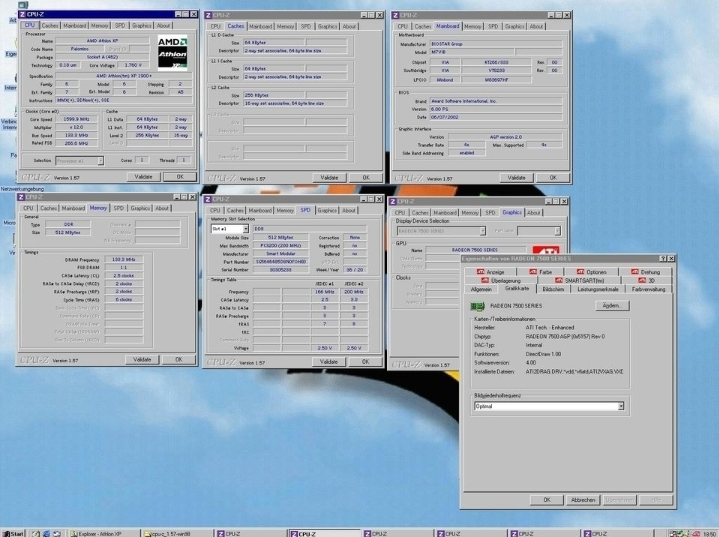719x537 pixels.
Task: Open the Bildwiederholfrequenz dropdown showing Optimal
Action: pos(620,406)
